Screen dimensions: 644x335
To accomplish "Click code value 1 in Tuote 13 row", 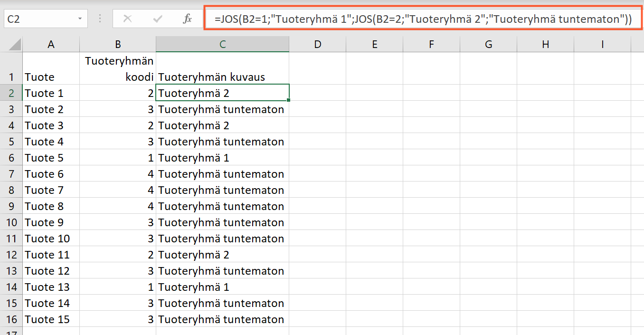I will [x=118, y=287].
